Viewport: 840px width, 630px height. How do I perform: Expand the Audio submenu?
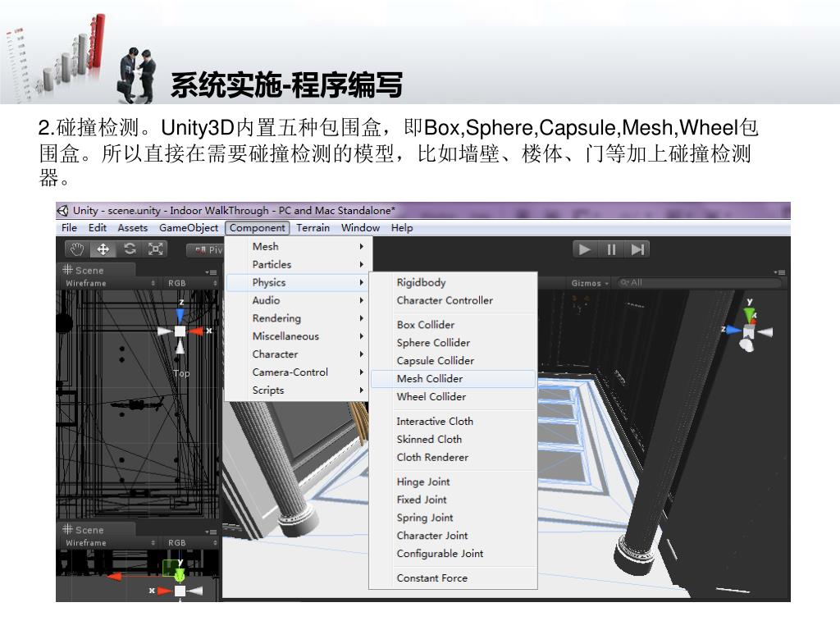(x=298, y=300)
